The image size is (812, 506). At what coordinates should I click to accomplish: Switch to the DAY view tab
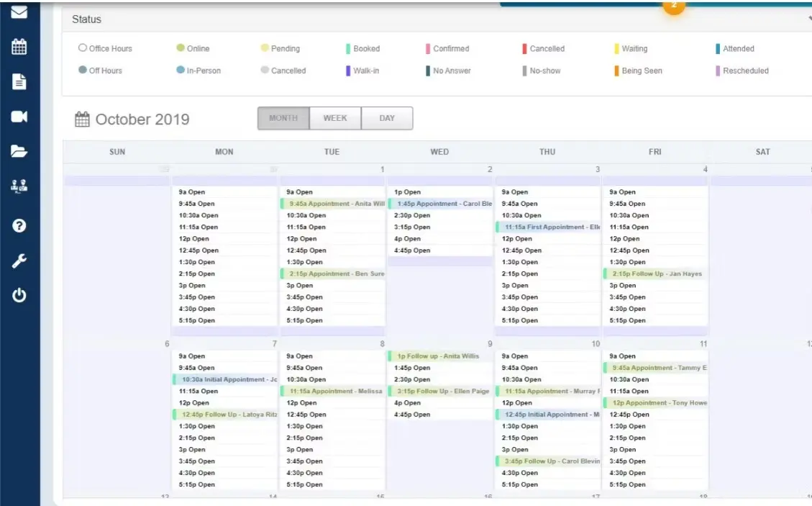(x=387, y=117)
